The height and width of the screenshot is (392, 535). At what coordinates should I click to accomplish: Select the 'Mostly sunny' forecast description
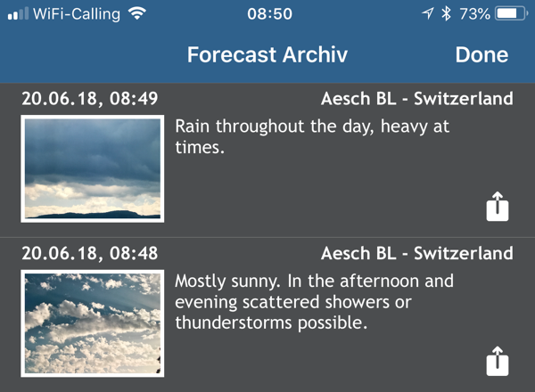coord(314,302)
